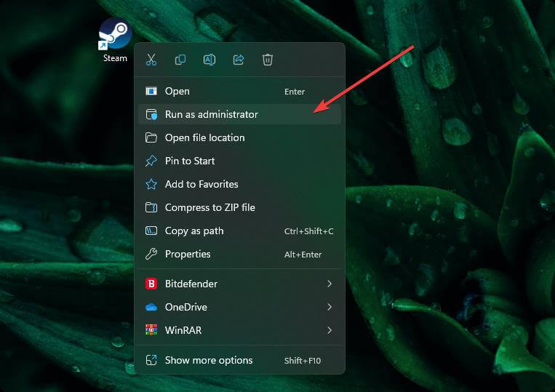Click the star icon beside Add to Favorites

point(151,184)
